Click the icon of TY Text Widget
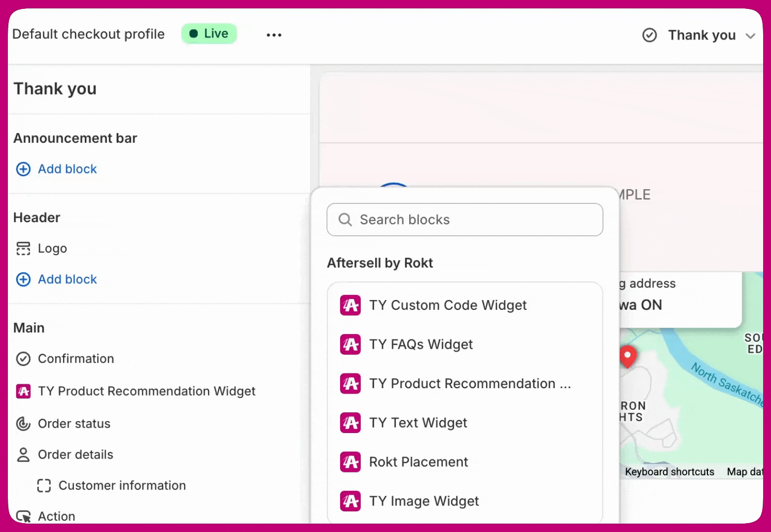 (350, 423)
